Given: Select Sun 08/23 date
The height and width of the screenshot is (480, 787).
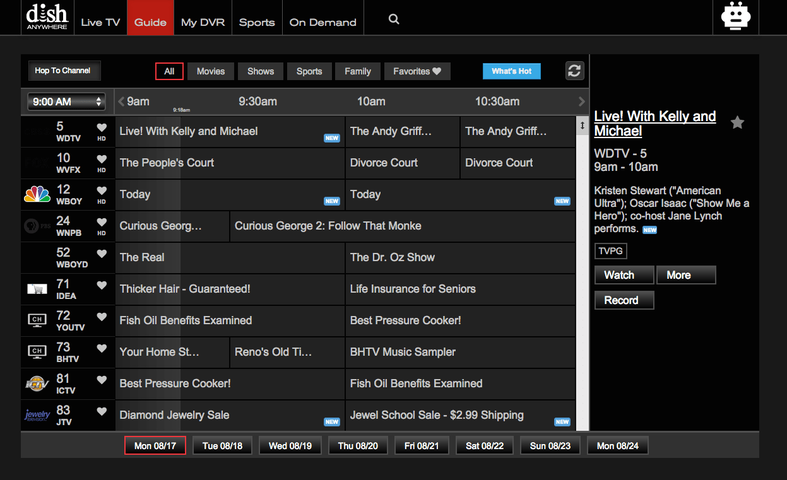Looking at the screenshot, I should 550,446.
